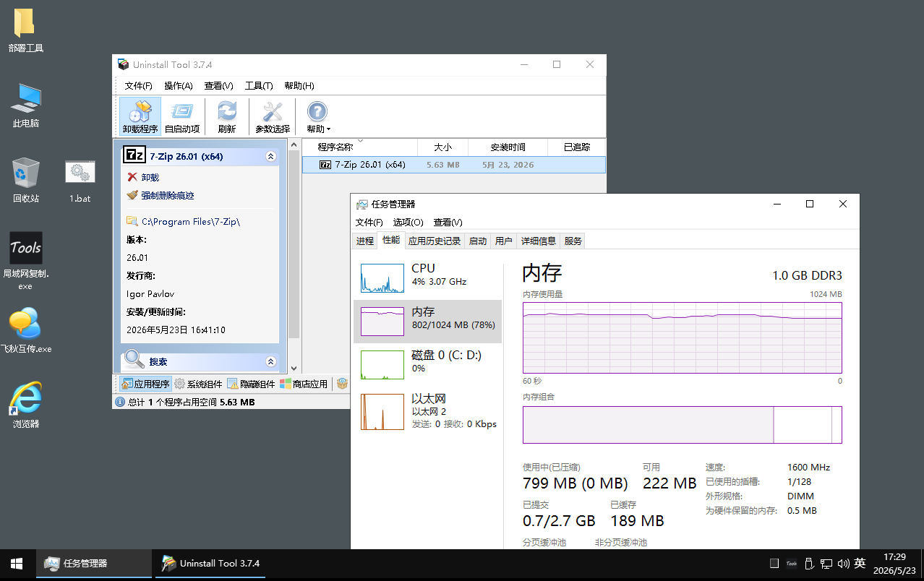Open 查看(V) menu in Task Manager
Screen dimensions: 924x581
[448, 222]
